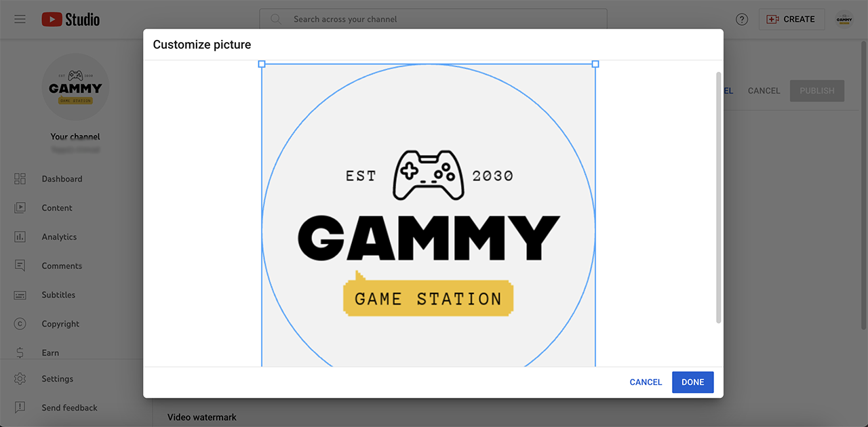Click the YouTube Studio logo
This screenshot has width=868, height=427.
click(71, 20)
